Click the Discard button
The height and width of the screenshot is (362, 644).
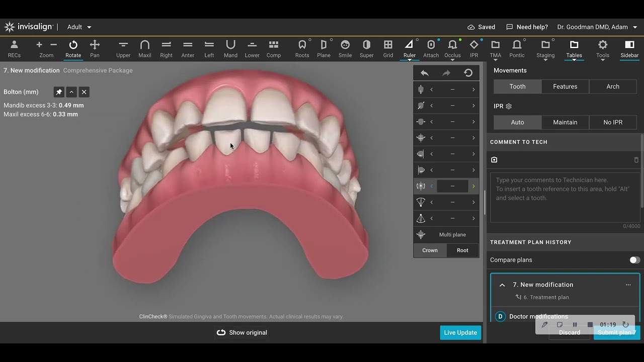coord(570,332)
